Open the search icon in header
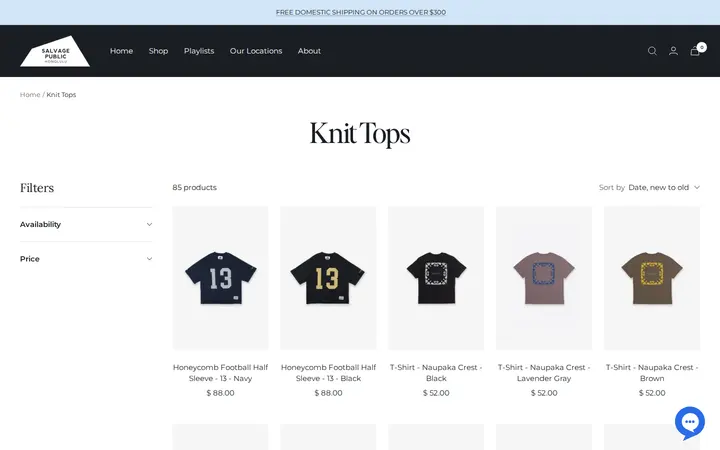This screenshot has height=450, width=720. pyautogui.click(x=652, y=51)
